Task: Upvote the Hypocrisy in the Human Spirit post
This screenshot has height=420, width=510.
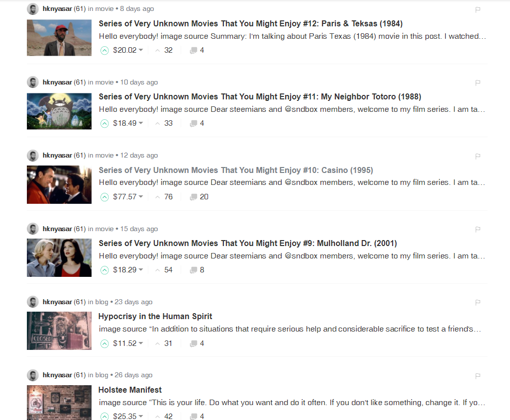Action: 104,343
